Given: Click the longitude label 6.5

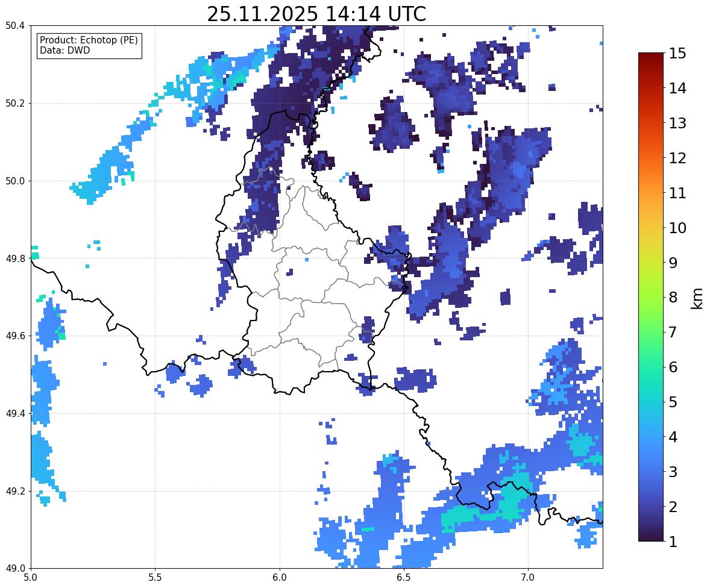Looking at the screenshot, I should point(403,578).
